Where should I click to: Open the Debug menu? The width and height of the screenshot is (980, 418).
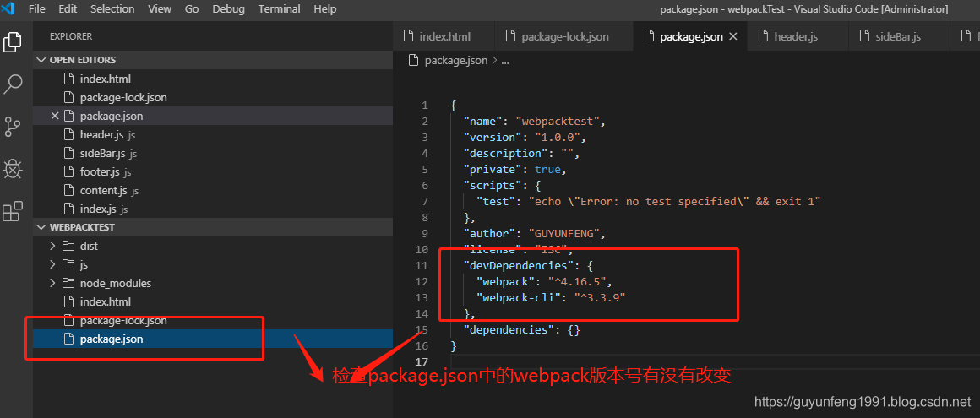(x=228, y=9)
